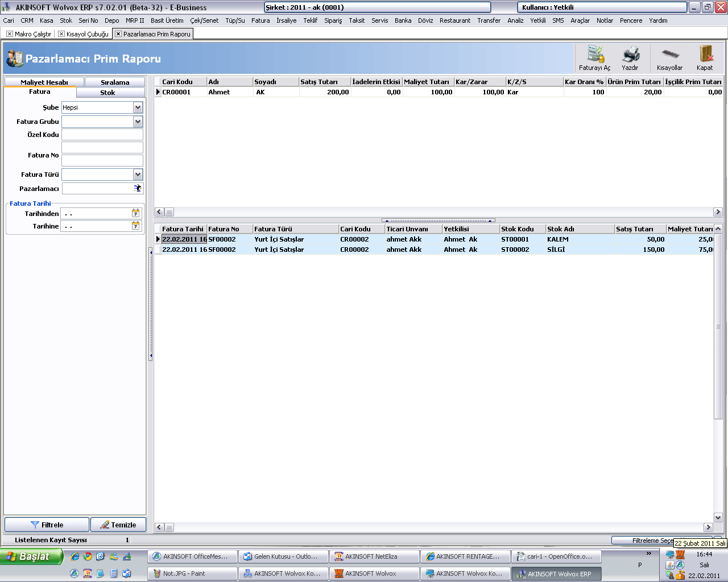Open the Yardım menu

658,20
